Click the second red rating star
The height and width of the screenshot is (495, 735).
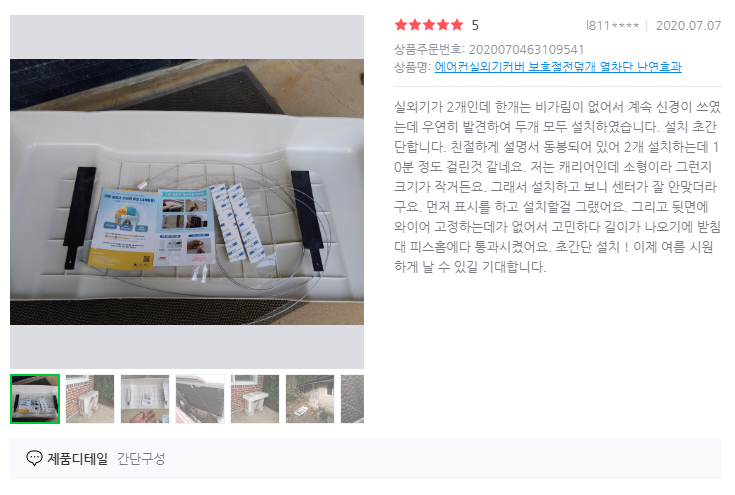coord(415,25)
